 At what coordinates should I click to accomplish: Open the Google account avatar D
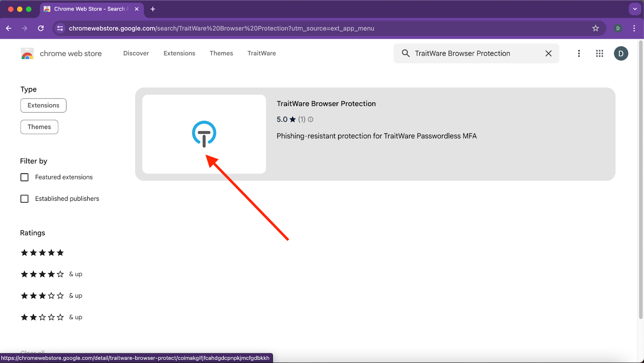pyautogui.click(x=621, y=53)
